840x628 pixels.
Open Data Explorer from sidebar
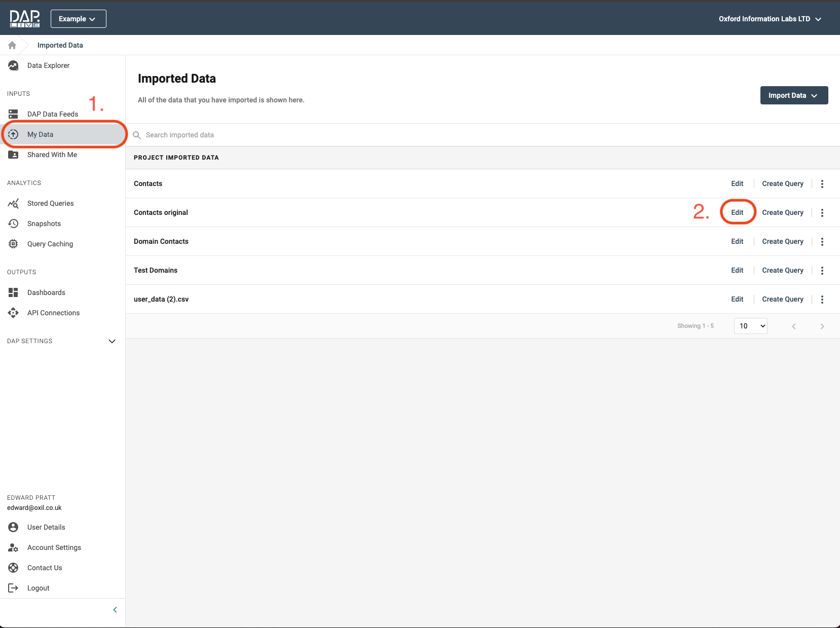tap(48, 65)
